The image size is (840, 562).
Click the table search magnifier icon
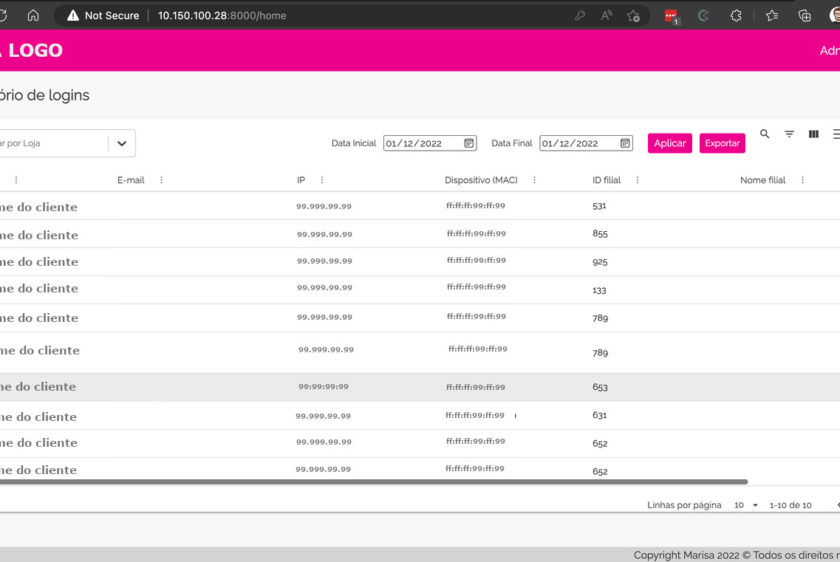764,134
